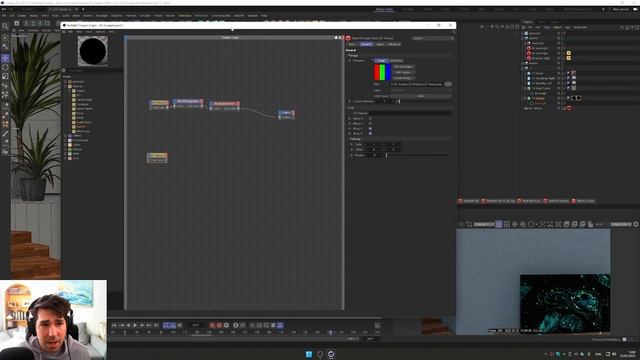Viewport: 640px width, 360px height.
Task: Adjust the Gamma override slider
Action: [424, 101]
